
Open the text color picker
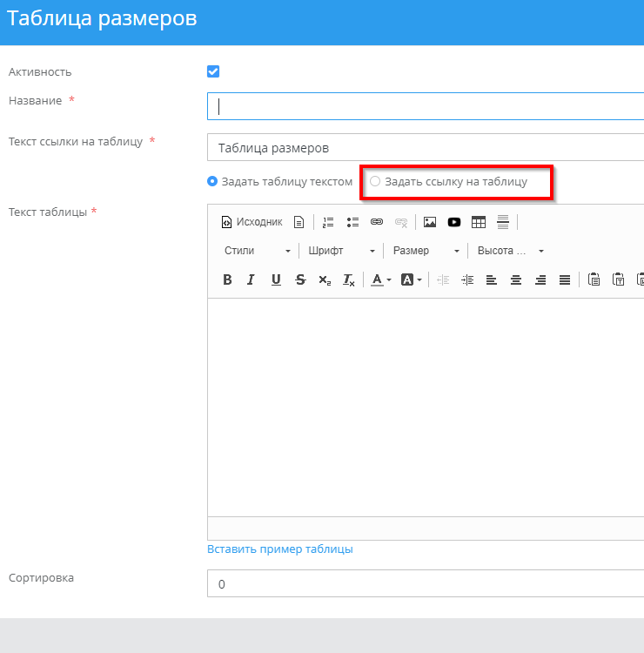pos(380,279)
